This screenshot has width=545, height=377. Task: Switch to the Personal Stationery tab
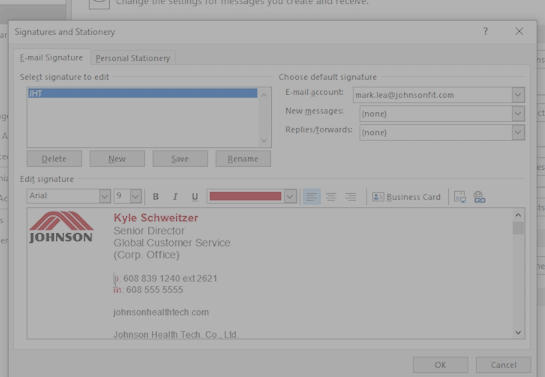click(x=133, y=58)
